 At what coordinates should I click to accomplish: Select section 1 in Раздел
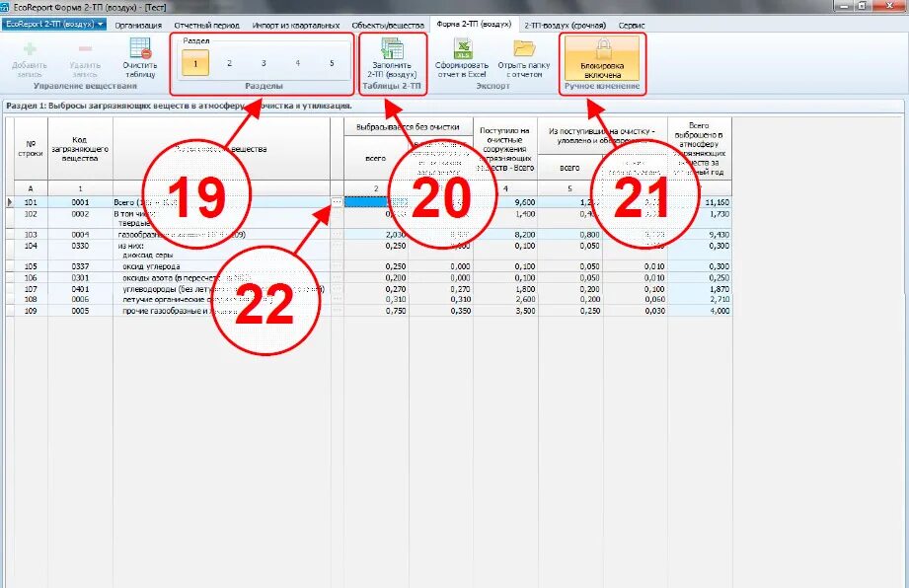pos(195,63)
